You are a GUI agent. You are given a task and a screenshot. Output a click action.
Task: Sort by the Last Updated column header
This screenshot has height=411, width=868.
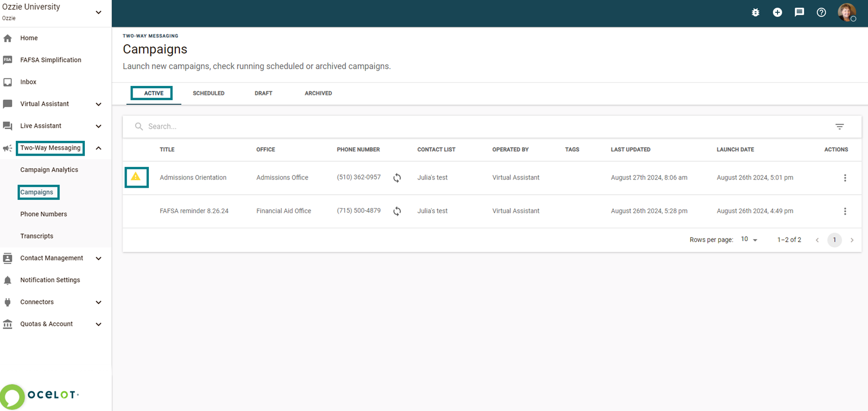click(631, 150)
